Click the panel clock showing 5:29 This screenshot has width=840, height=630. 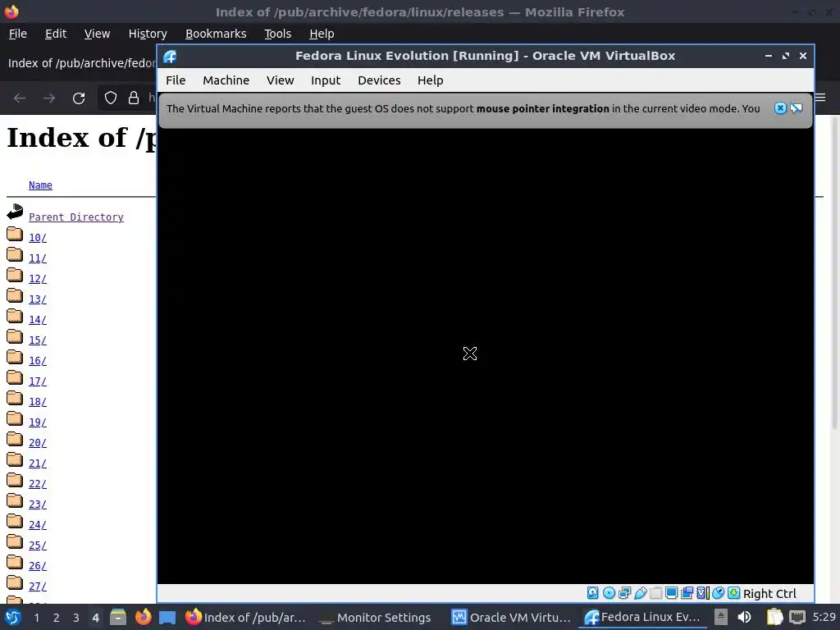click(824, 617)
